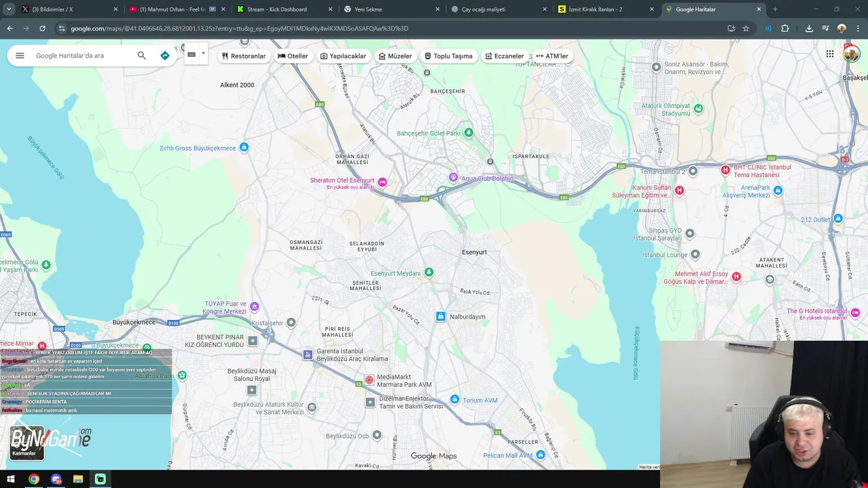Open the Chrome tab search dropdown

click(8, 9)
